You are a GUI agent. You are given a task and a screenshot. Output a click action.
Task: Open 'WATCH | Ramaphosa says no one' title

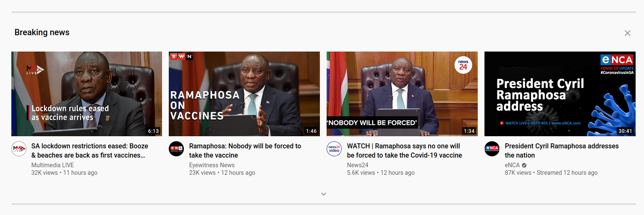(x=404, y=150)
